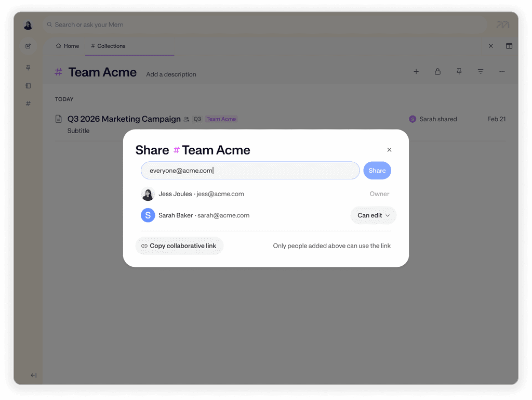Close the Share Team Acme dialog
This screenshot has height=400, width=532.
coord(389,150)
